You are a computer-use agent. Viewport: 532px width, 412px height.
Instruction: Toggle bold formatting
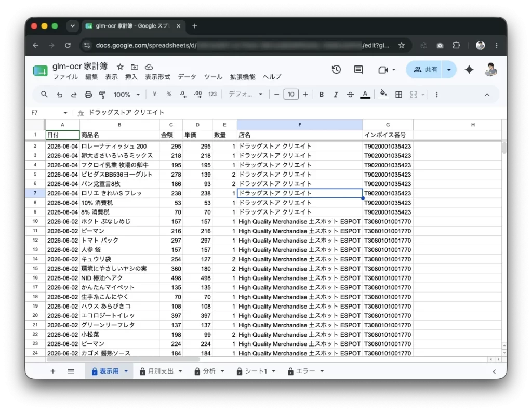pyautogui.click(x=321, y=95)
